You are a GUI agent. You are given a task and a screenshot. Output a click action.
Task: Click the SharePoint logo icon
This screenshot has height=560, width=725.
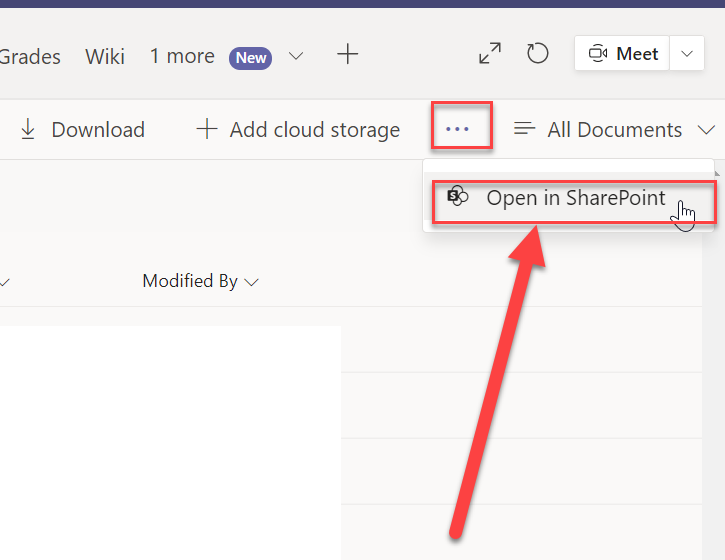pyautogui.click(x=458, y=196)
